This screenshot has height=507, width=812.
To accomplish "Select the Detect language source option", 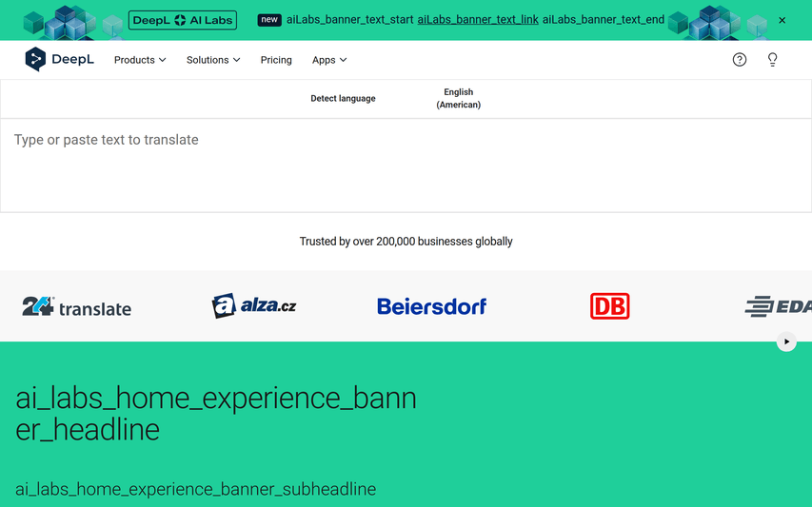I will point(343,99).
